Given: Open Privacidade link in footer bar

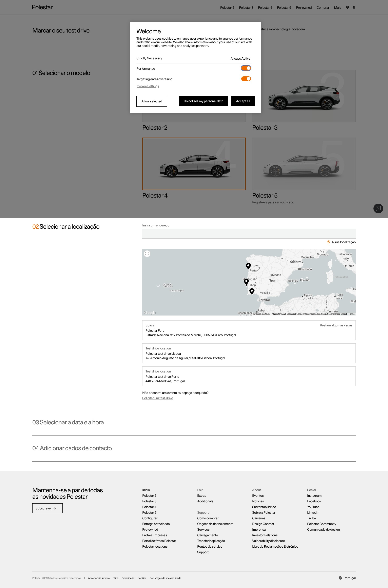Looking at the screenshot, I should tap(128, 578).
